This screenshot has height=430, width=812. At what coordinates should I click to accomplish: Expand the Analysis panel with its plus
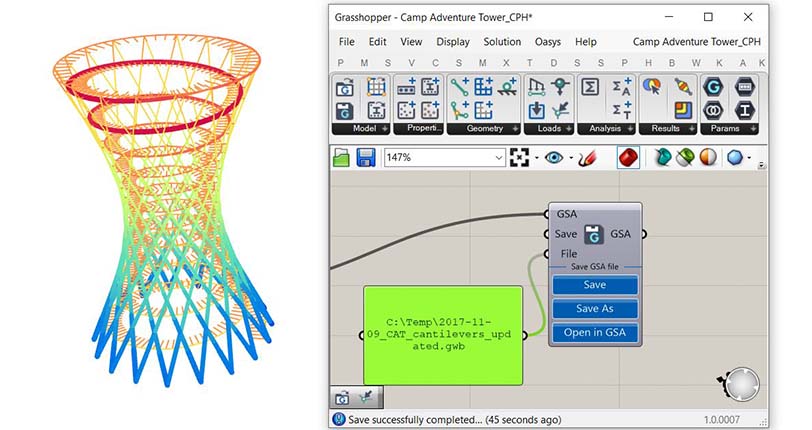[x=630, y=128]
